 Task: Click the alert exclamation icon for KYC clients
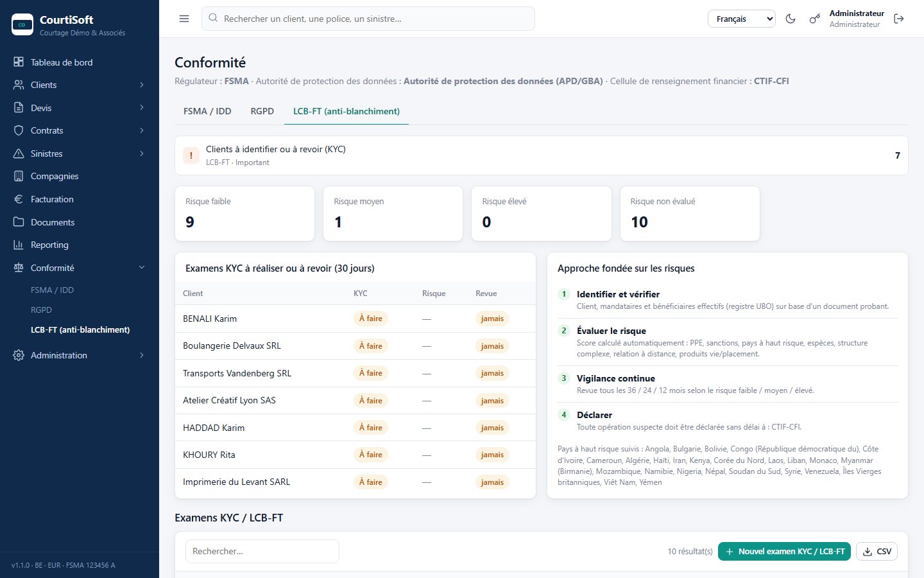click(191, 155)
